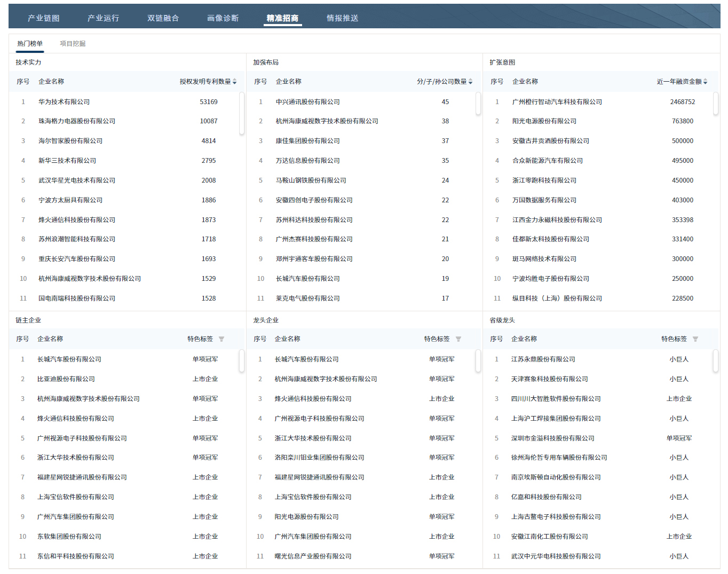
Task: Open 广州杰赛科技股份有限公司
Action: click(x=314, y=239)
